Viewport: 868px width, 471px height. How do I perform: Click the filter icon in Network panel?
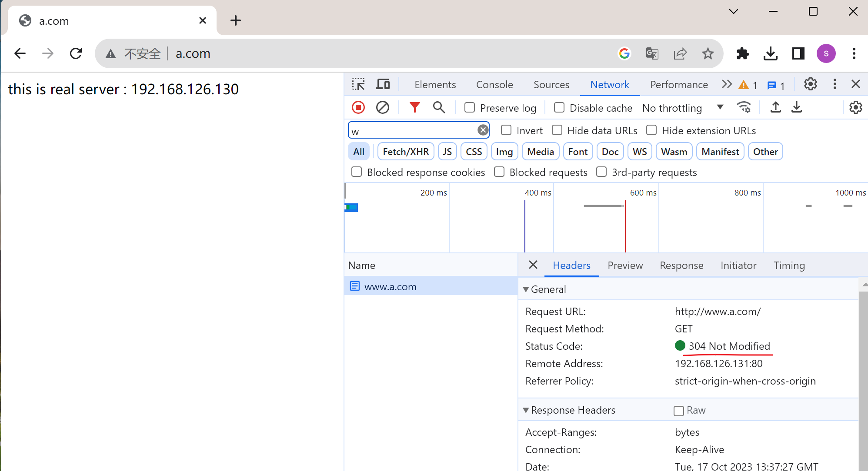[x=416, y=108]
